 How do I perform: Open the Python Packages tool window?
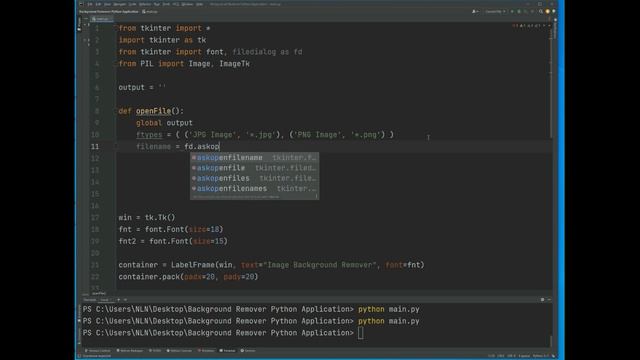pyautogui.click(x=130, y=351)
